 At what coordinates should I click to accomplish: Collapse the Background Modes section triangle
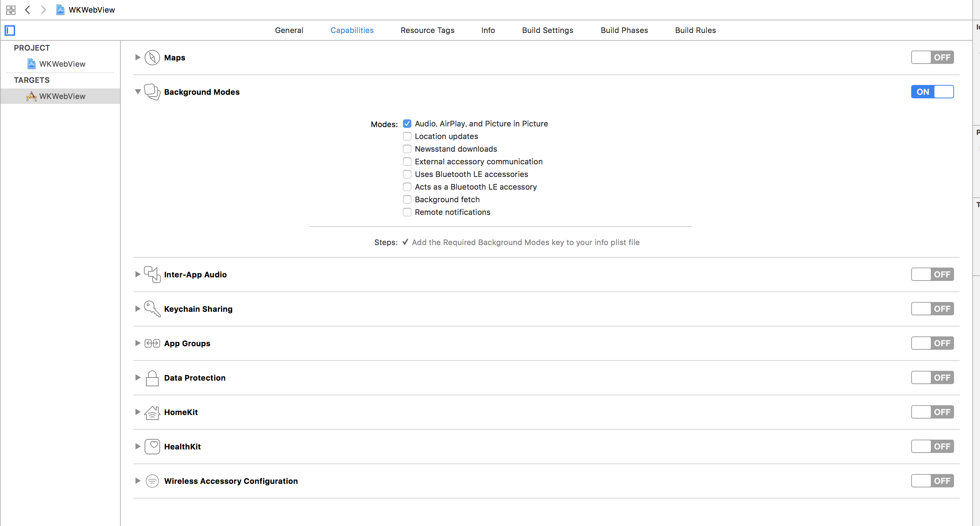pyautogui.click(x=138, y=92)
